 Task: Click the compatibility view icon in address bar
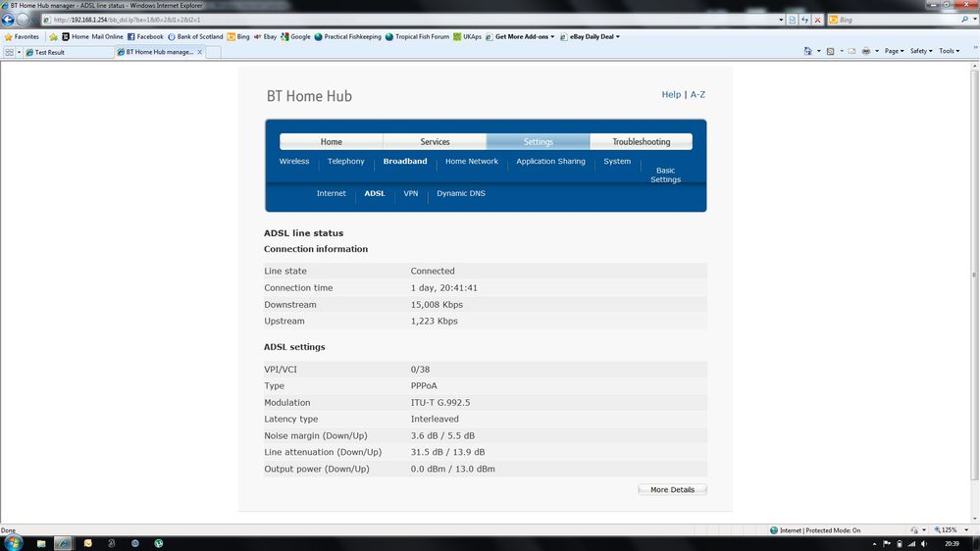(x=792, y=20)
